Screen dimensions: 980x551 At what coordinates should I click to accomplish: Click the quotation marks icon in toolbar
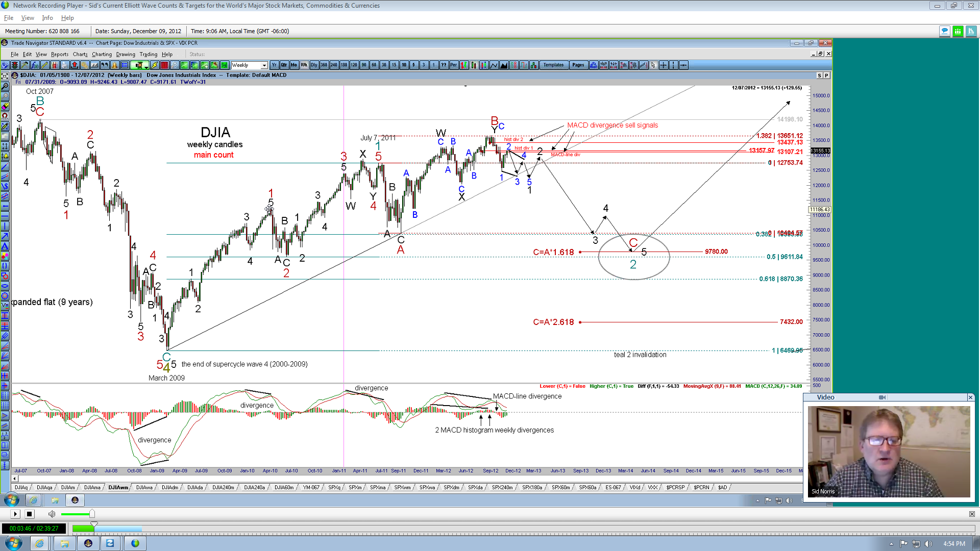105,65
